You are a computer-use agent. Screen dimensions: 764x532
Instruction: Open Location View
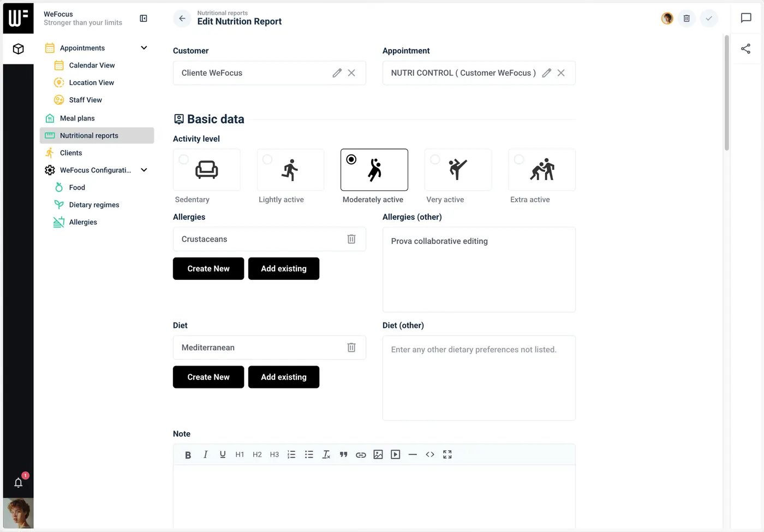coord(91,83)
